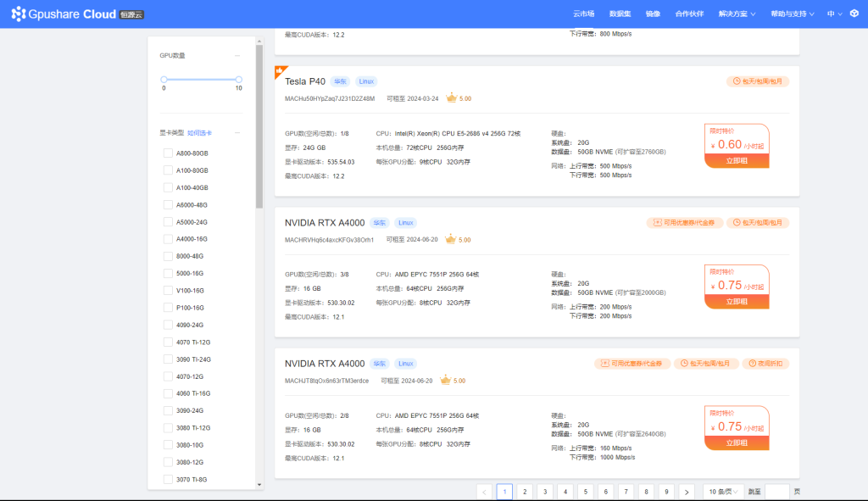Tick the 3070 Ti-8G checkbox
The image size is (868, 501).
pos(168,480)
